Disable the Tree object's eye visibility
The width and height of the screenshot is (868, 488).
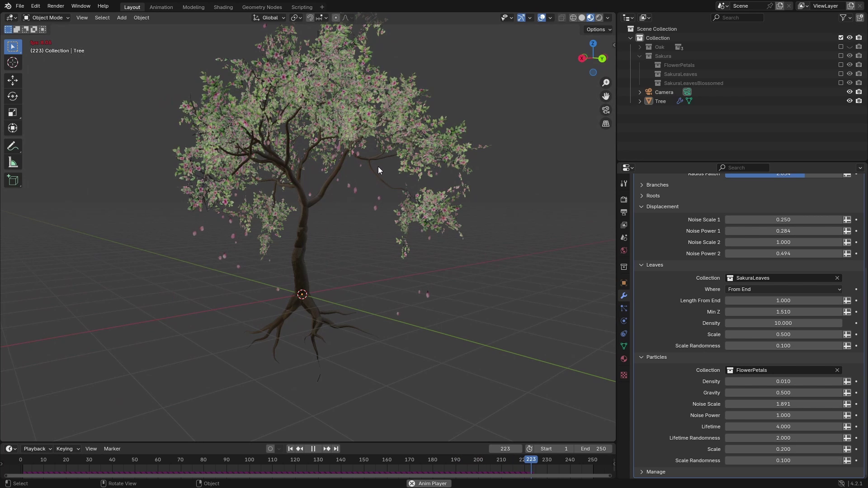pos(850,101)
